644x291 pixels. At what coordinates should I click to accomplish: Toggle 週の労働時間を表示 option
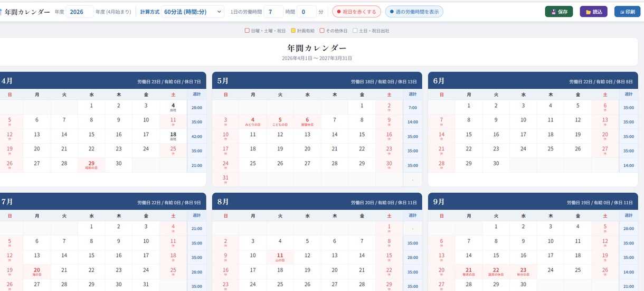tap(414, 12)
